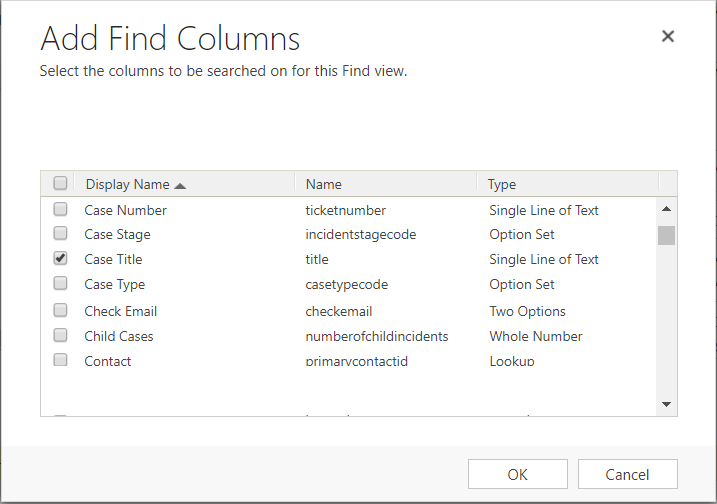Select the Case Type display name
Screen dimensions: 717x504
click(x=115, y=284)
